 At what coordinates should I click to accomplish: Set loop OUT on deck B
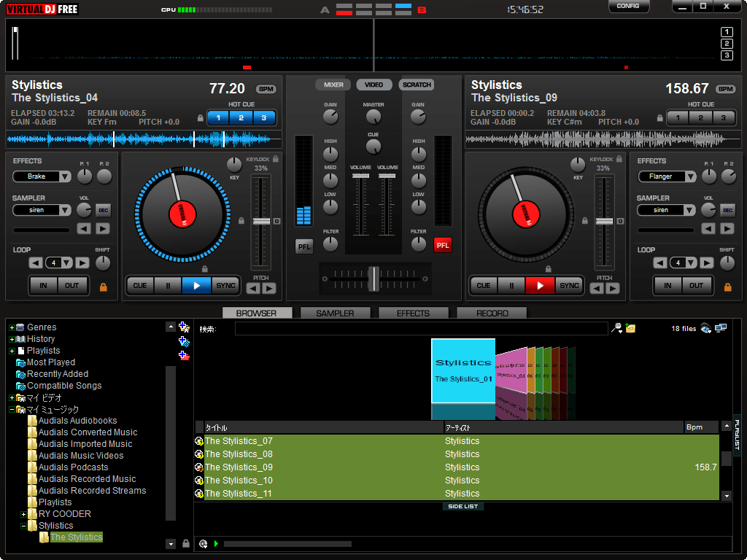(x=696, y=286)
